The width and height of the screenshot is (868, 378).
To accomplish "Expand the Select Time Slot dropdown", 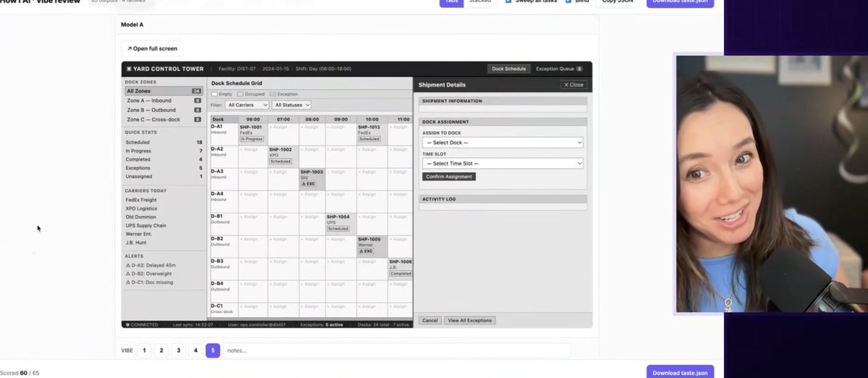I will [x=503, y=163].
